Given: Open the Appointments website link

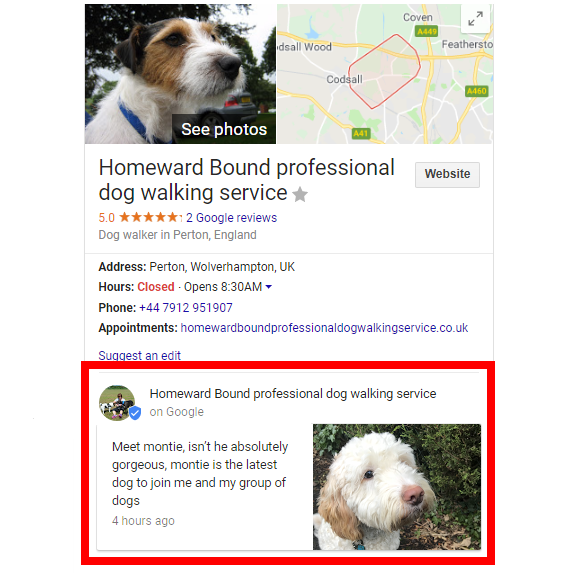Looking at the screenshot, I should coord(324,327).
